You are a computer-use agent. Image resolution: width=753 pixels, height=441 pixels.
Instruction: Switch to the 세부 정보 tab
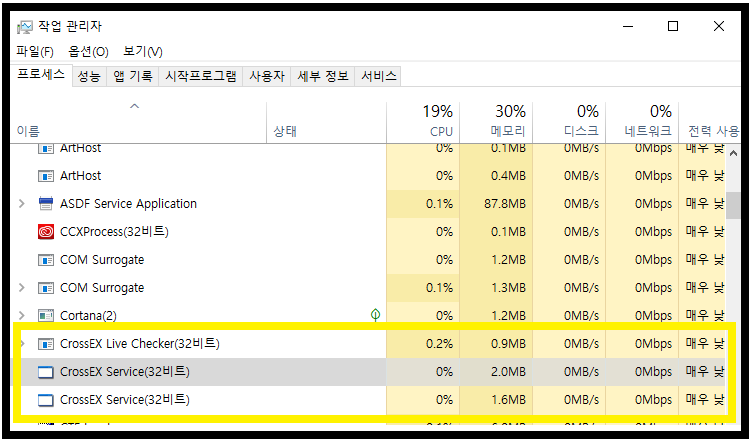(x=323, y=76)
